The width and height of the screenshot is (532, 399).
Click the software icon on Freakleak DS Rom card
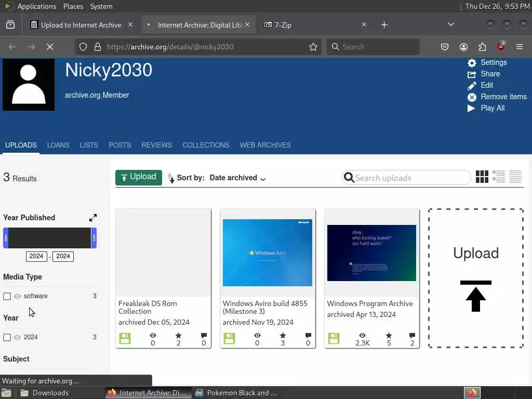click(125, 338)
